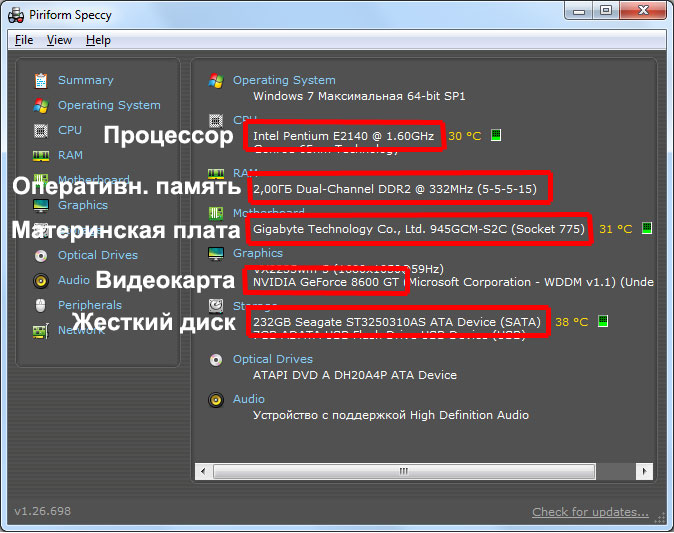This screenshot has width=674, height=533.
Task: Click the CPU chip icon in the summary panel
Action: tap(216, 121)
